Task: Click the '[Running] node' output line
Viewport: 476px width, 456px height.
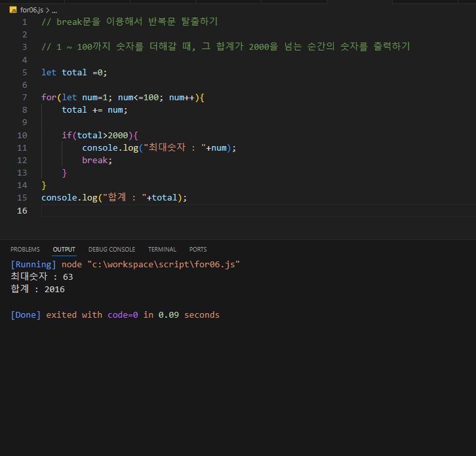Action: pyautogui.click(x=125, y=265)
